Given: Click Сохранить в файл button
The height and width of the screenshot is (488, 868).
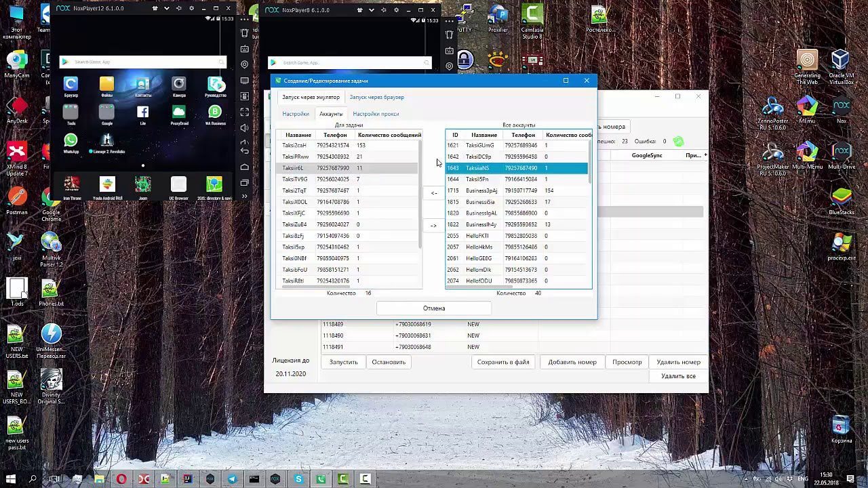Looking at the screenshot, I should point(503,362).
